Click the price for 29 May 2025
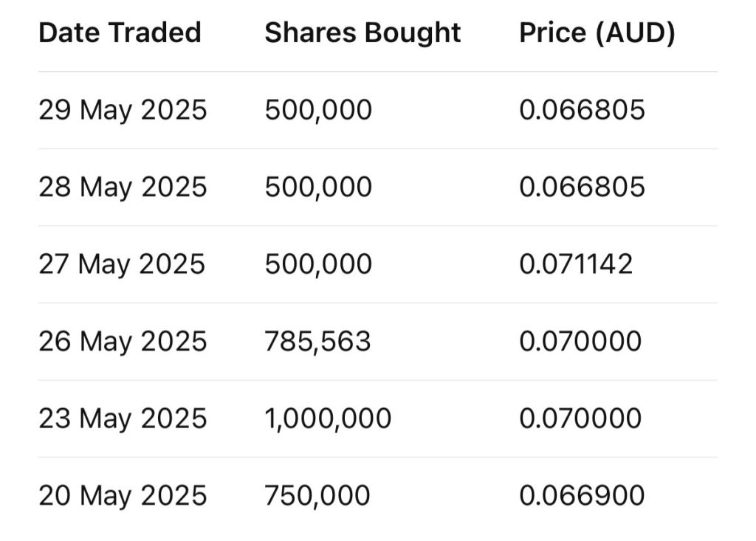The width and height of the screenshot is (756, 541). (x=582, y=111)
